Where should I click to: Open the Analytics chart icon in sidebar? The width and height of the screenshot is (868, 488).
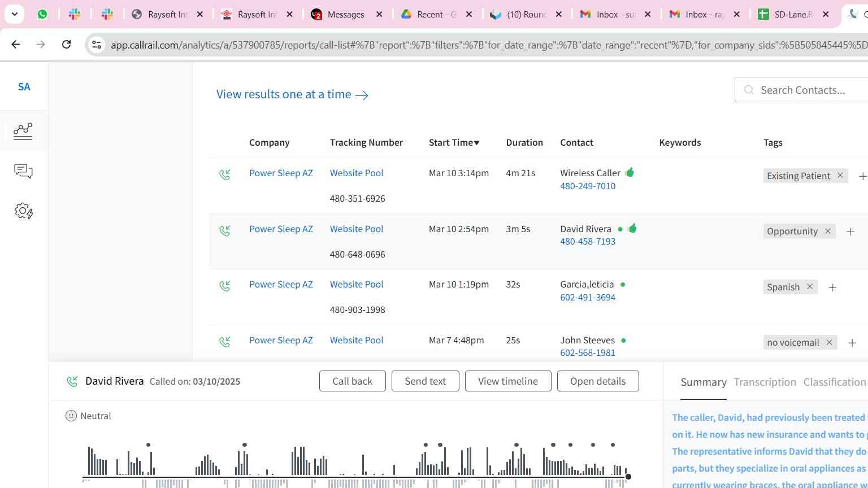click(x=23, y=131)
